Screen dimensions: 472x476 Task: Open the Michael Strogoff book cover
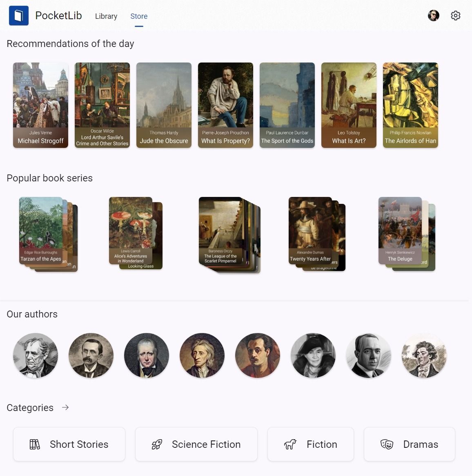pos(41,105)
